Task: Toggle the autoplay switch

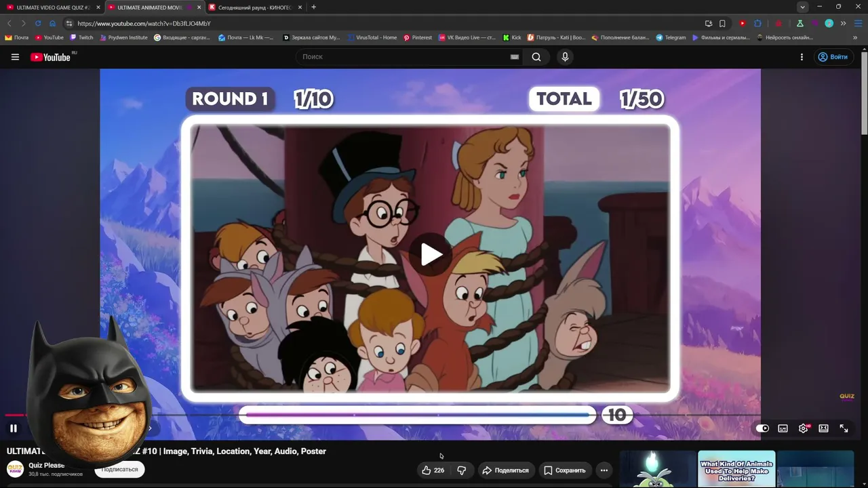Action: coord(762,428)
